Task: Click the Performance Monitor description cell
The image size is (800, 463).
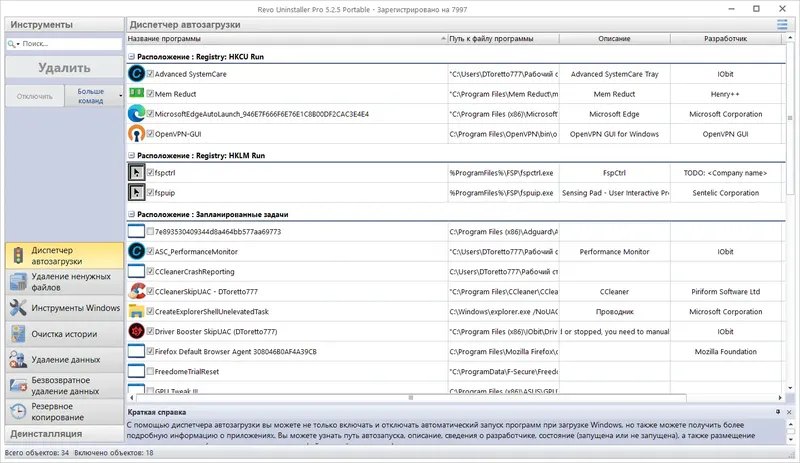Action: (x=614, y=251)
